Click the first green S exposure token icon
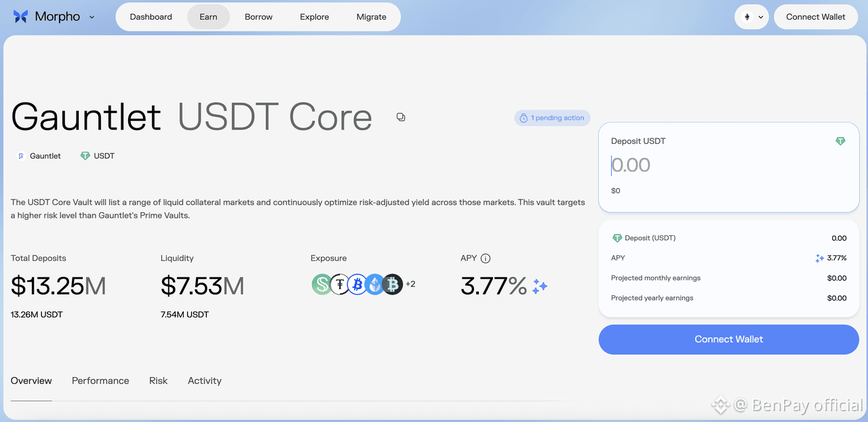 point(321,284)
